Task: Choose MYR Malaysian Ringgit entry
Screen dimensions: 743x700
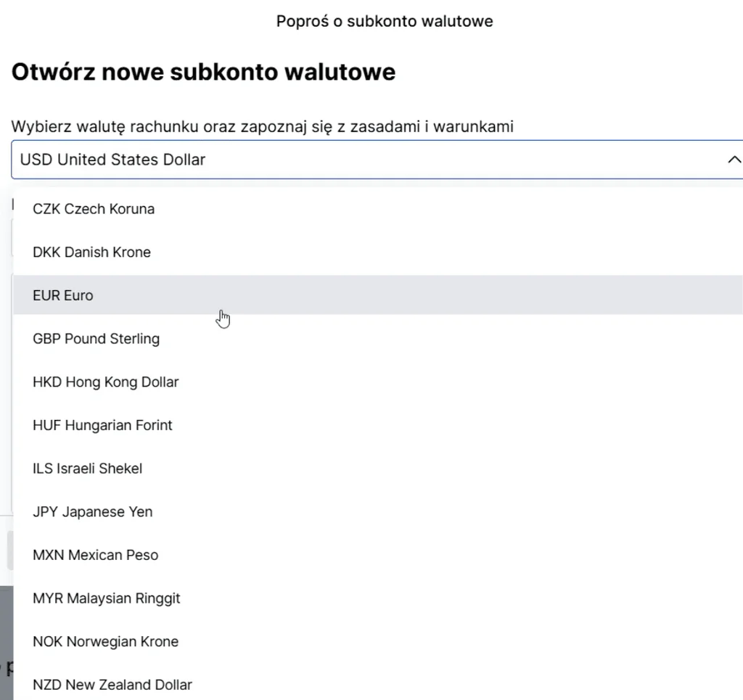Action: [378, 598]
